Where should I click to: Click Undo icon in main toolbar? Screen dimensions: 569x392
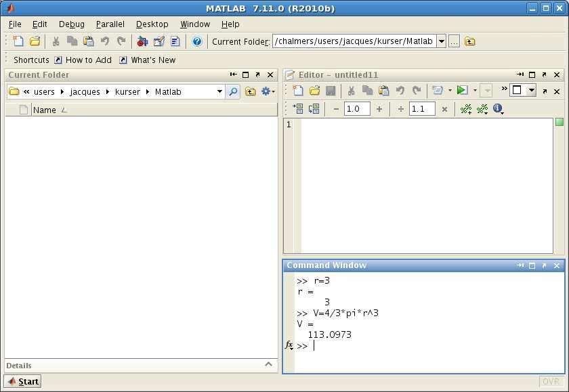tap(105, 41)
